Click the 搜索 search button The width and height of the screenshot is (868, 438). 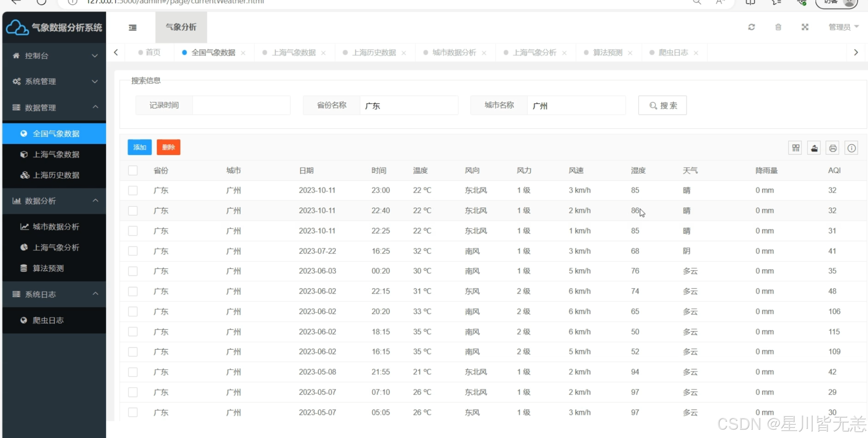[x=662, y=105]
